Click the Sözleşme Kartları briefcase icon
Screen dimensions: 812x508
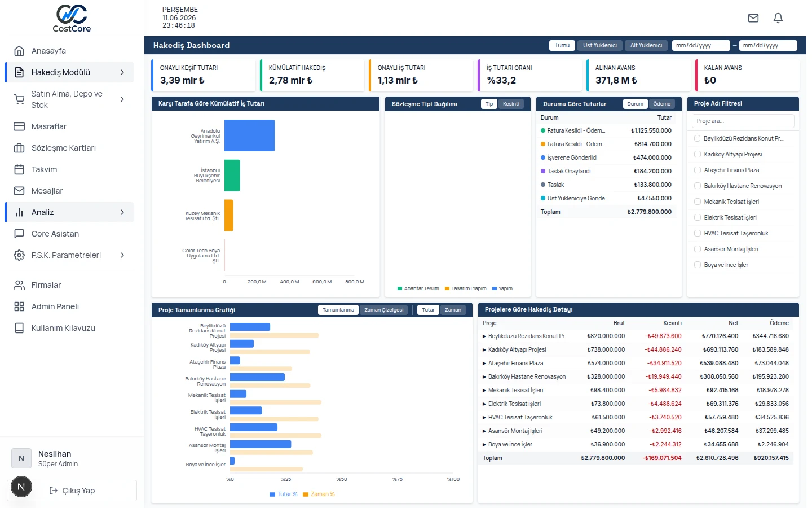coord(19,148)
